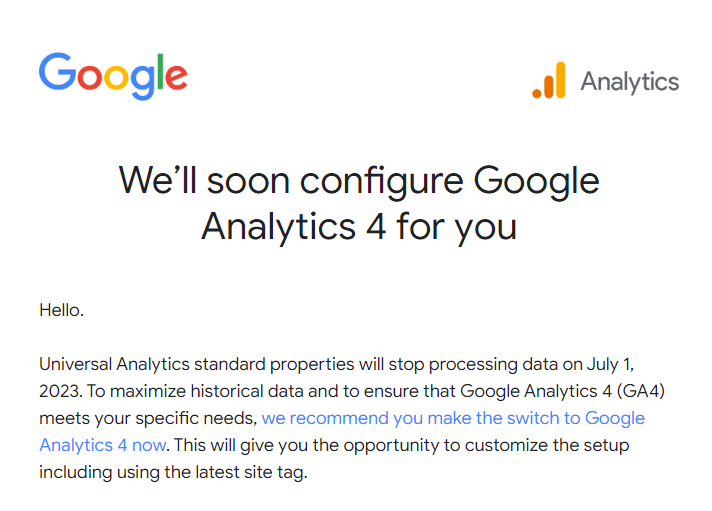Click the "Hello." greeting text
The image size is (712, 511).
[62, 310]
